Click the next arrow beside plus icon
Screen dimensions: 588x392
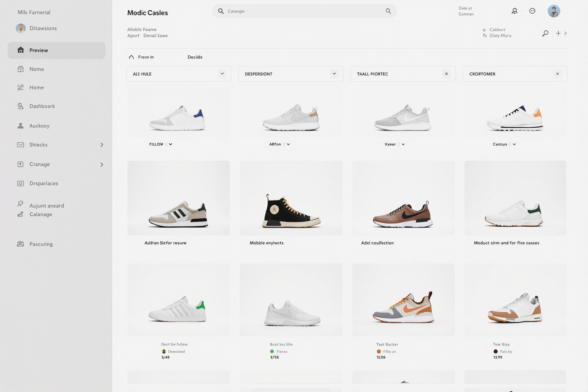pyautogui.click(x=565, y=33)
